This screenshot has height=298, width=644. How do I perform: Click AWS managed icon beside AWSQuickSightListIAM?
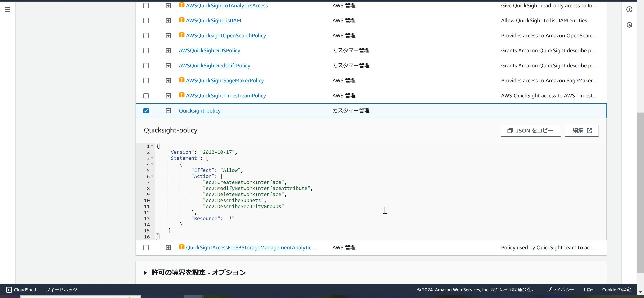click(x=181, y=20)
